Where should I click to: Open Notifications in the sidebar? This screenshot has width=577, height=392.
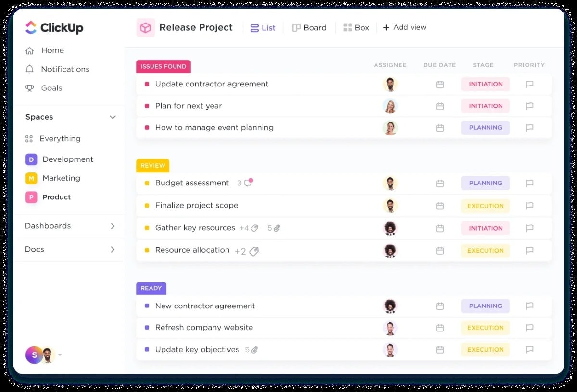coord(57,69)
